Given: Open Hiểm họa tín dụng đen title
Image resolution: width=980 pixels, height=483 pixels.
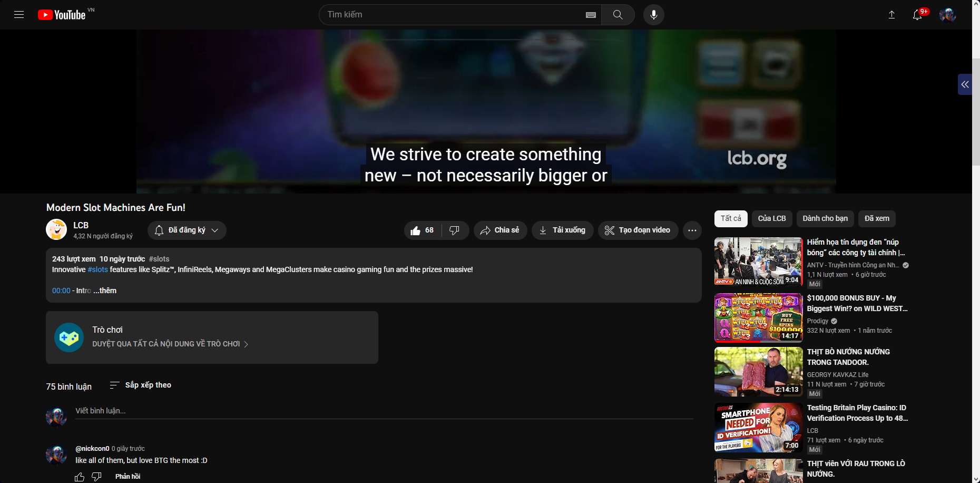Looking at the screenshot, I should [856, 247].
